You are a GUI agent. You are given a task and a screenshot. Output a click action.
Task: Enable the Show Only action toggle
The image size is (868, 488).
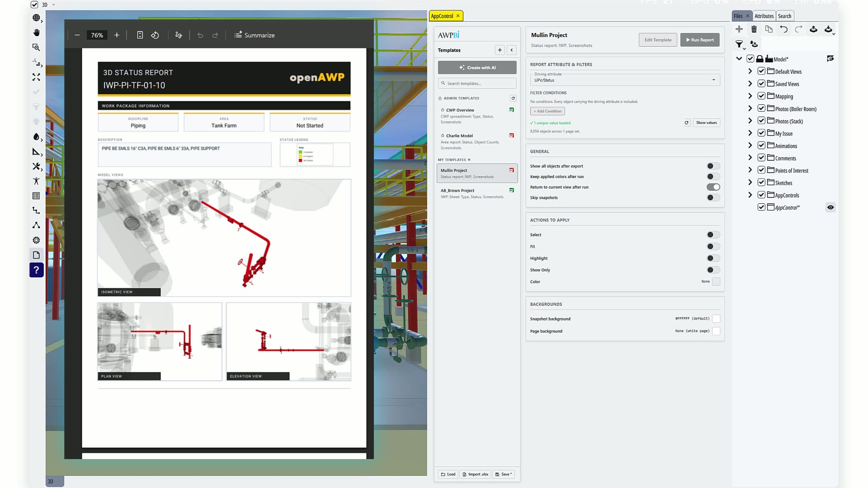tap(713, 270)
